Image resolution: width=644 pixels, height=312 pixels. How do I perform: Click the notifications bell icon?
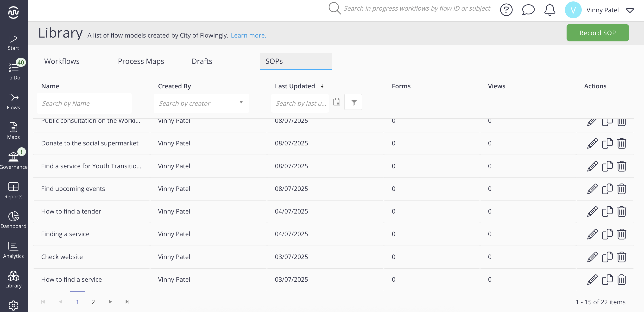(x=549, y=10)
